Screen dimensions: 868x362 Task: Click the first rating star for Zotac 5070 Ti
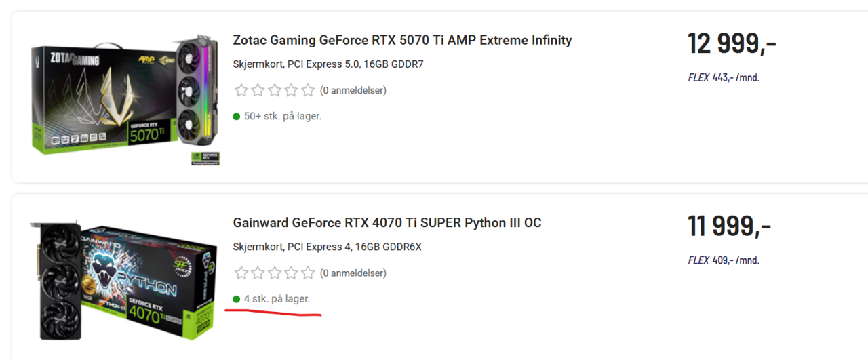241,90
